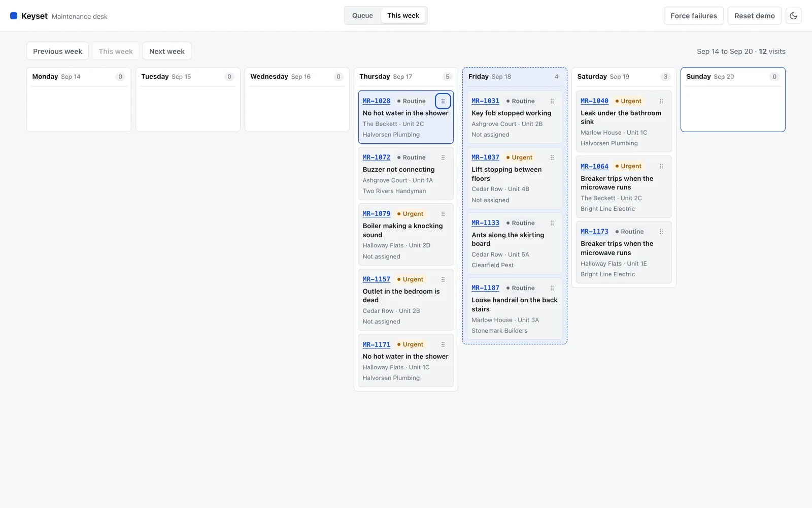This screenshot has width=812, height=508.
Task: Open ticket link MR-1064
Action: (x=594, y=166)
